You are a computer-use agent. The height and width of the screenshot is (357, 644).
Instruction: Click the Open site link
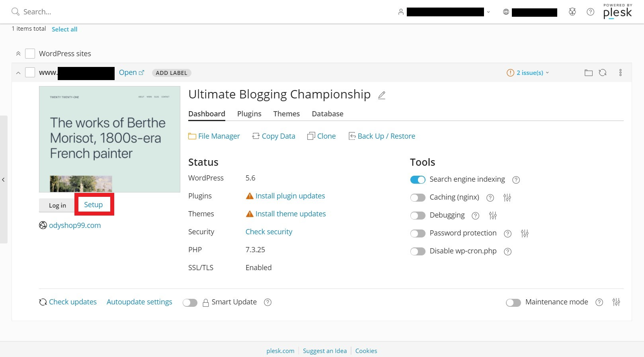point(131,73)
